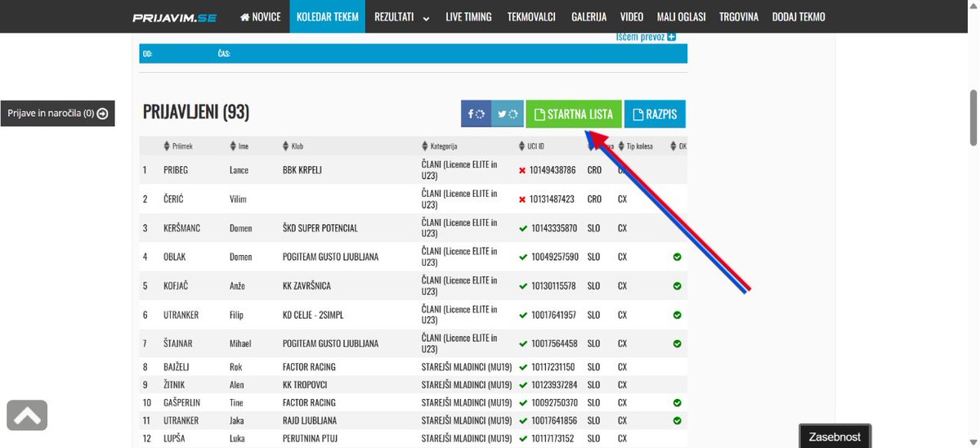The image size is (980, 448).
Task: Select surname LUPŠA in row 12
Action: tap(174, 439)
